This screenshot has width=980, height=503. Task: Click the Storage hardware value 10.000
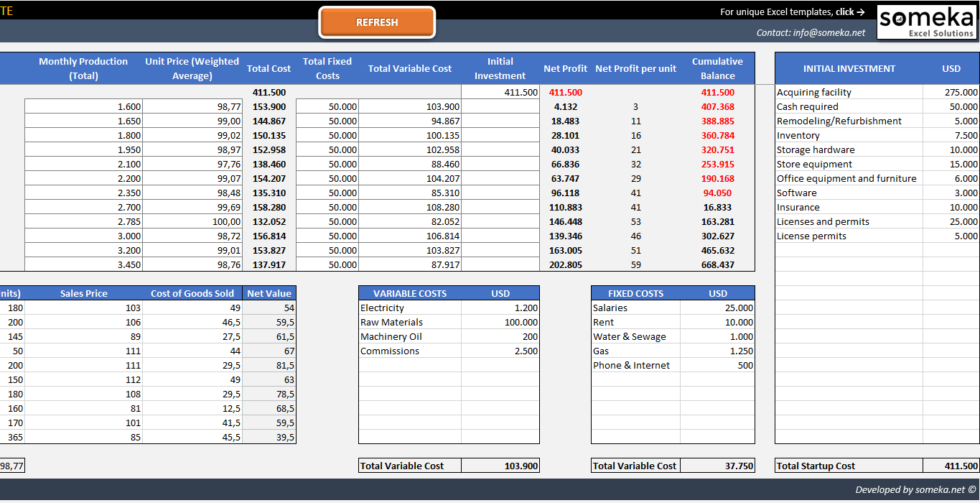point(951,149)
